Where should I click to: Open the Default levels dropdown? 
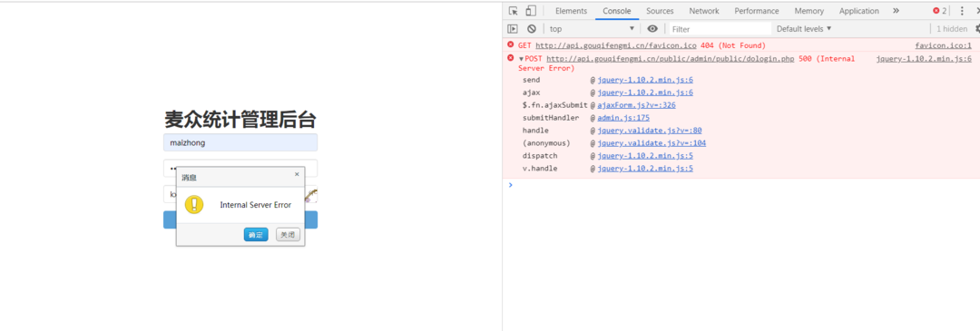[x=804, y=29]
